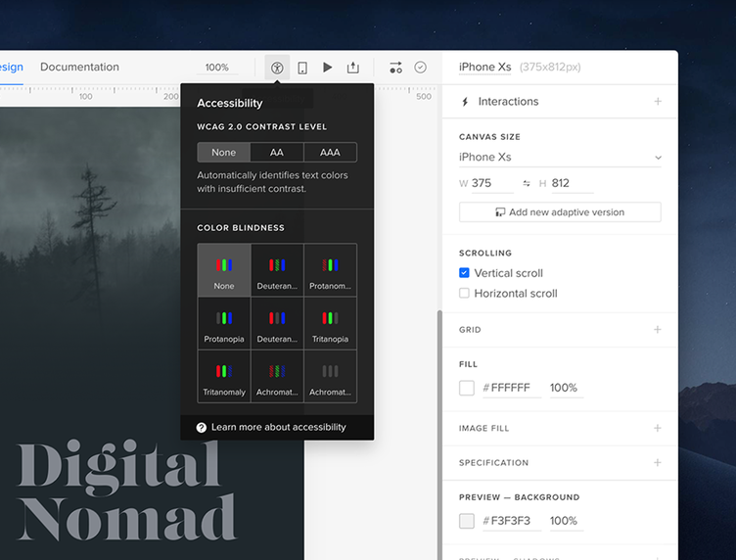736x560 pixels.
Task: Expand the Grid section plus icon
Action: pos(657,330)
